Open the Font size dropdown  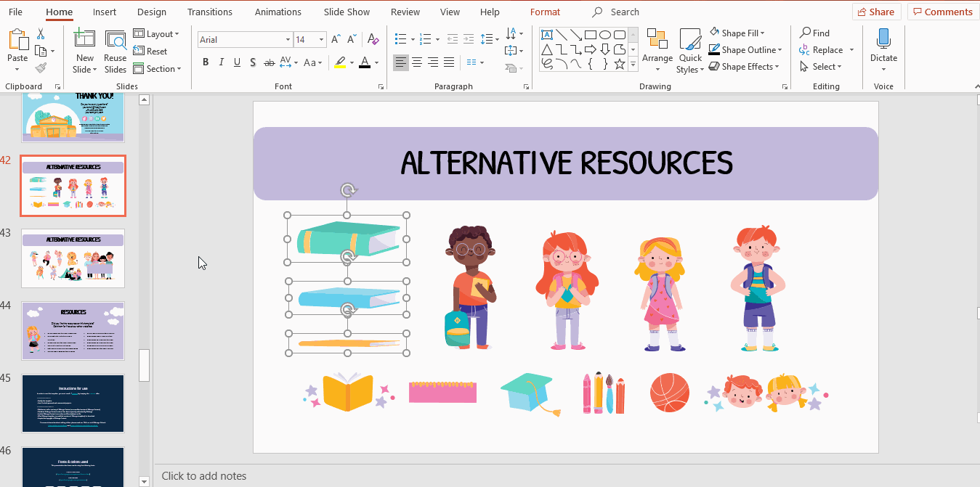(320, 39)
